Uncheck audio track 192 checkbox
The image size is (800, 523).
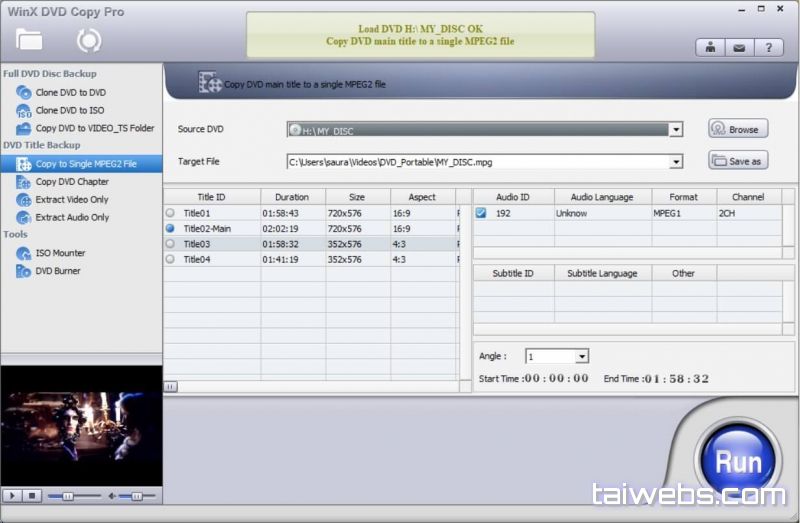pyautogui.click(x=481, y=213)
